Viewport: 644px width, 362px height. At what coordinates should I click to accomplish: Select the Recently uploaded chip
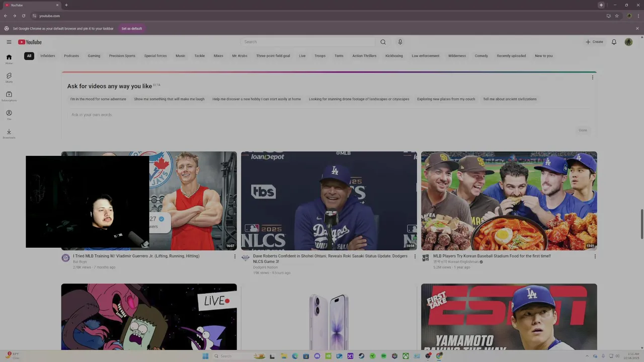click(511, 56)
